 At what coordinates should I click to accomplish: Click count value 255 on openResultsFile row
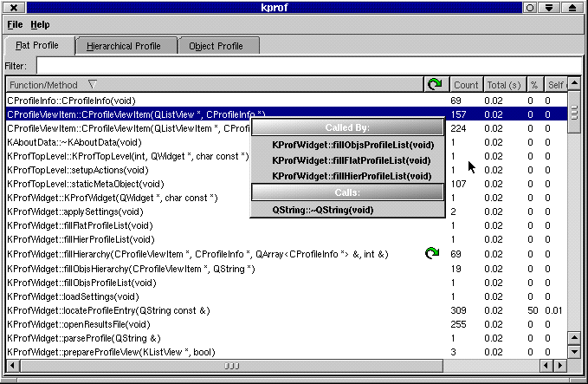click(458, 324)
